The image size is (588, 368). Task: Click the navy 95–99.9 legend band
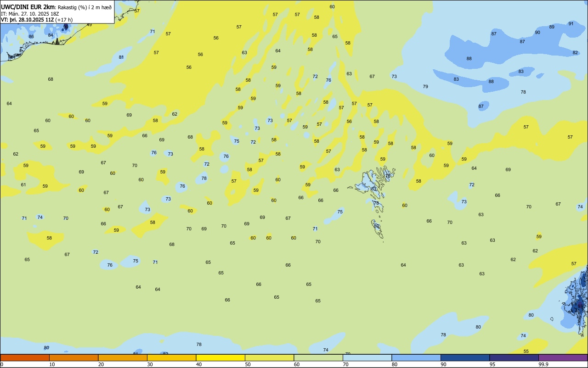(x=514, y=357)
